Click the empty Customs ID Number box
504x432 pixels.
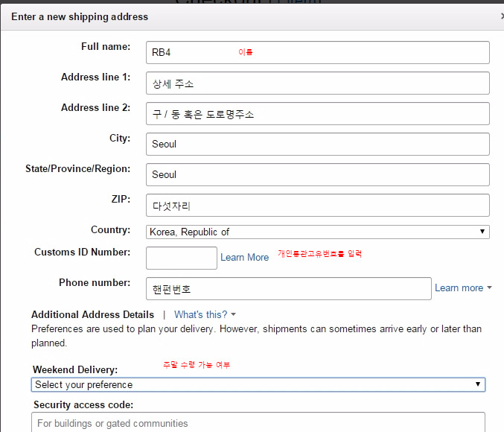181,258
